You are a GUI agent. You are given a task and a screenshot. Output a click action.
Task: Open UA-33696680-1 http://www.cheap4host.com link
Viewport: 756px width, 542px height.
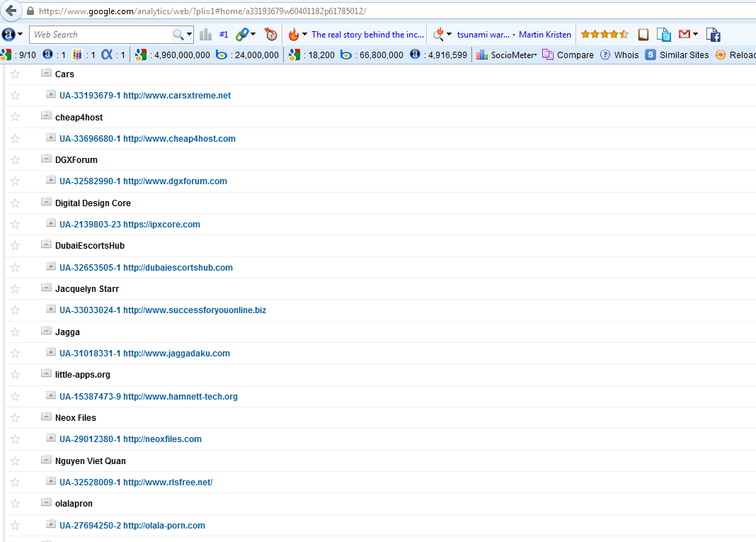click(147, 139)
